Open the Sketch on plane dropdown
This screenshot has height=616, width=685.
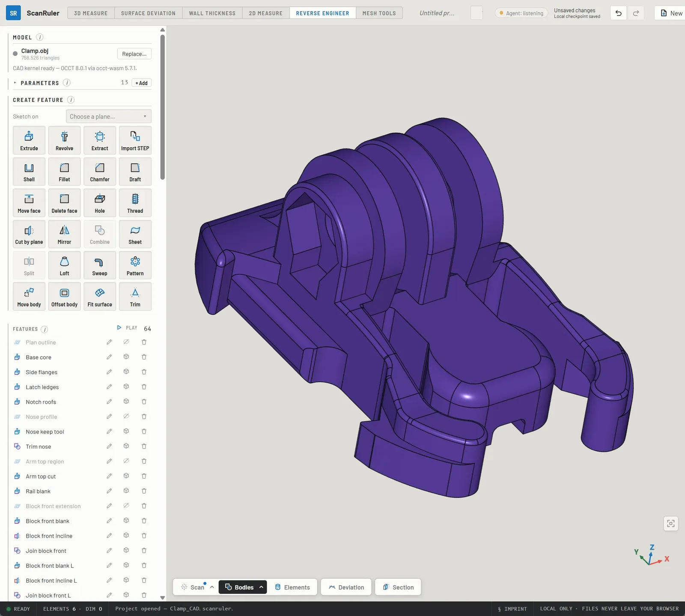point(109,116)
